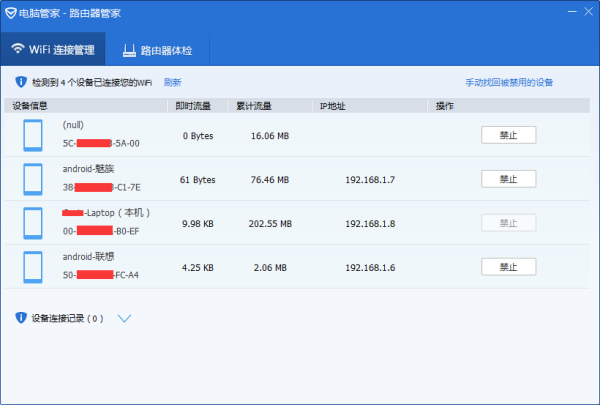The width and height of the screenshot is (600, 405).
Task: Click the (null) device name
Action: 73,125
